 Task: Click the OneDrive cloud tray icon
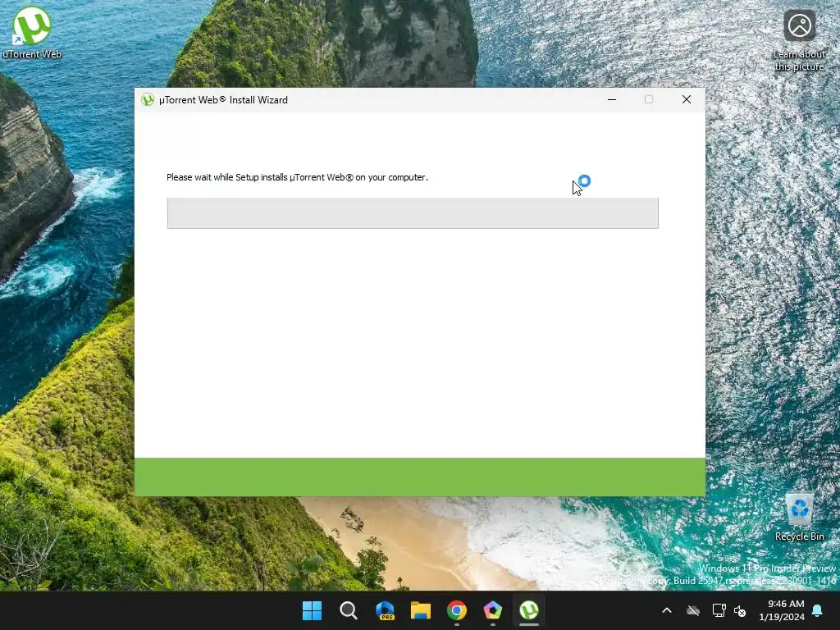[692, 610]
